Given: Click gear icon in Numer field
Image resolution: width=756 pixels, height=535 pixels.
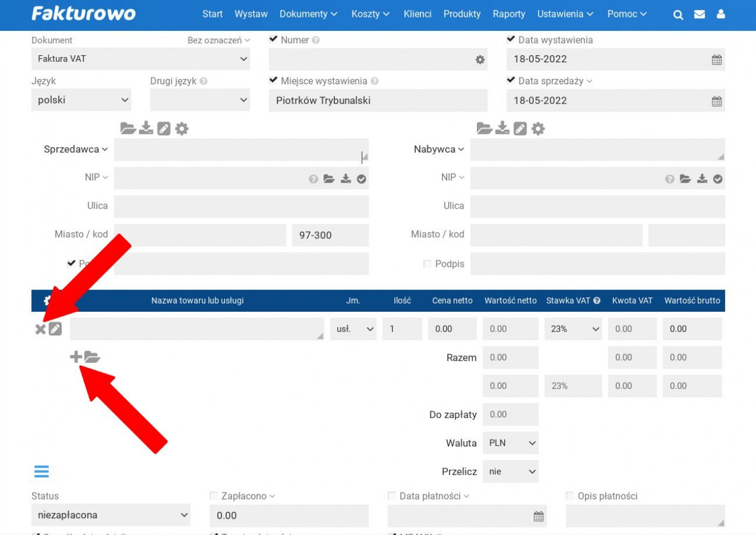Looking at the screenshot, I should pos(480,59).
